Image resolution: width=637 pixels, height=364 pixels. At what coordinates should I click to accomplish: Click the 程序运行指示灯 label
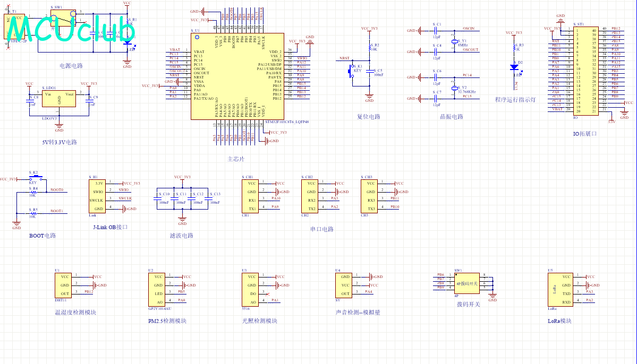515,99
